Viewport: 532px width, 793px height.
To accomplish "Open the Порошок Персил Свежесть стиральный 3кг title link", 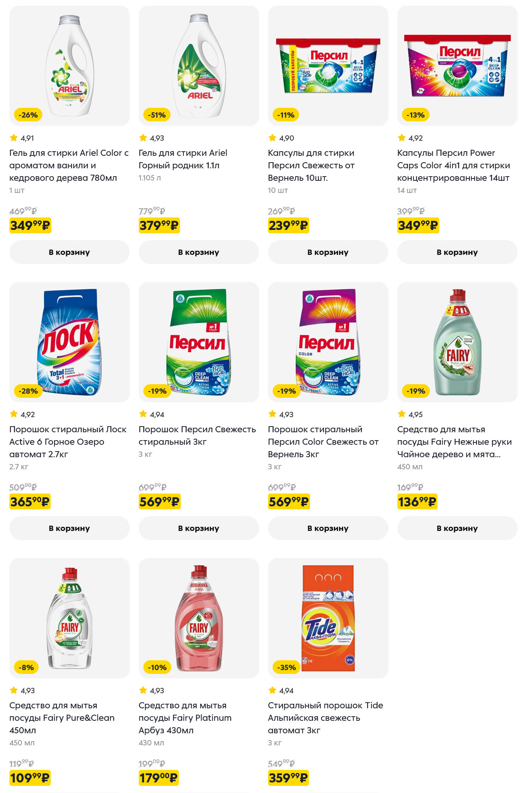I will pos(197,436).
